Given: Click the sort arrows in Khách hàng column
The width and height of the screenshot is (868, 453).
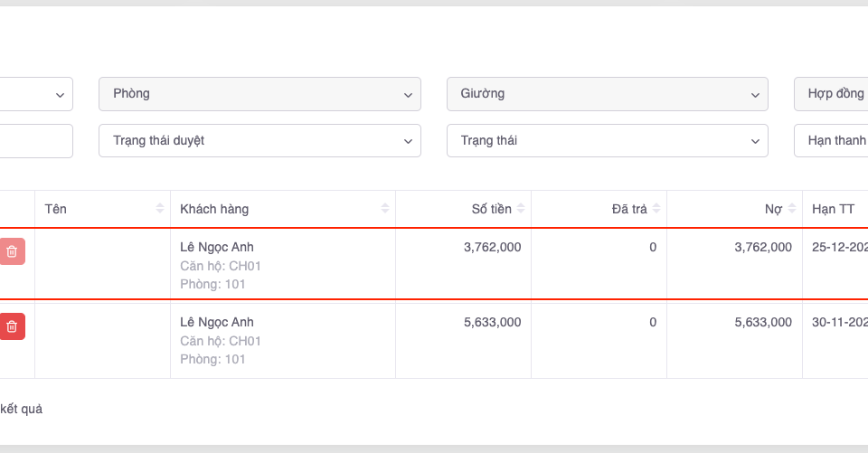Looking at the screenshot, I should coord(385,209).
